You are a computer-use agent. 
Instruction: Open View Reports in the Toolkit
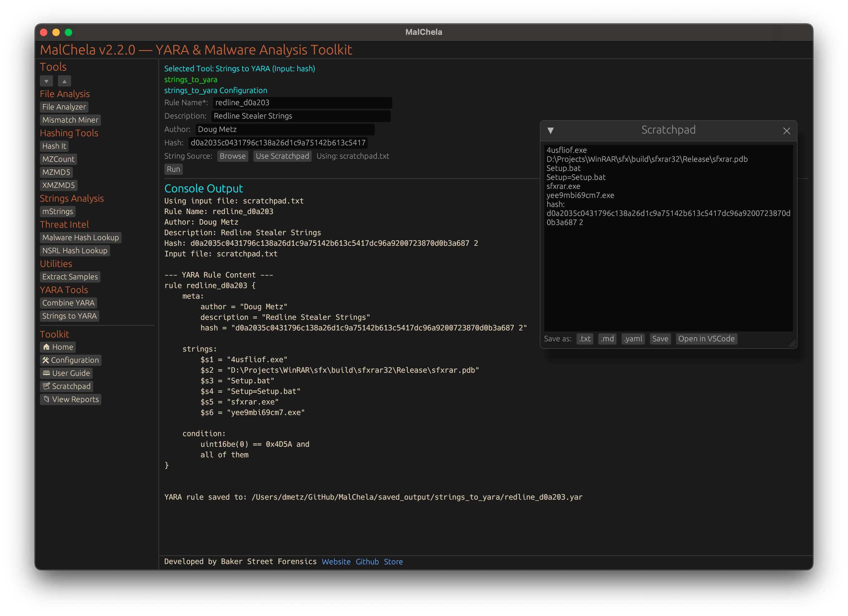pos(71,399)
